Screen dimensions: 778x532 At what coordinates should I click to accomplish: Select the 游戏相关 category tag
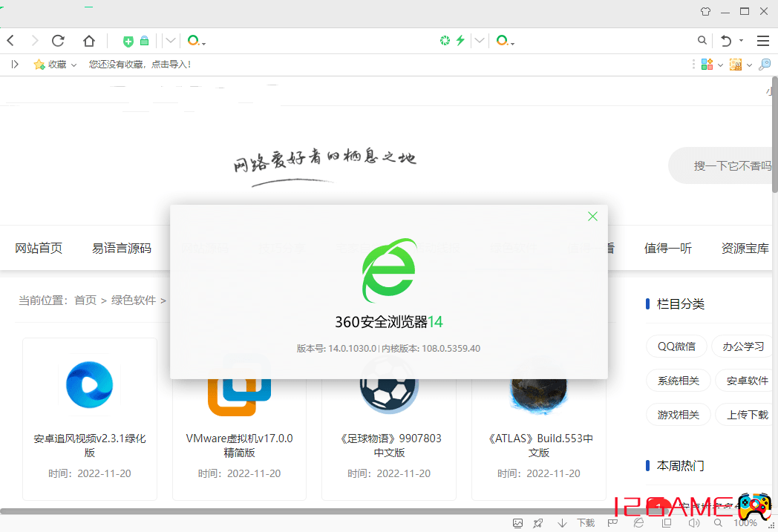679,415
